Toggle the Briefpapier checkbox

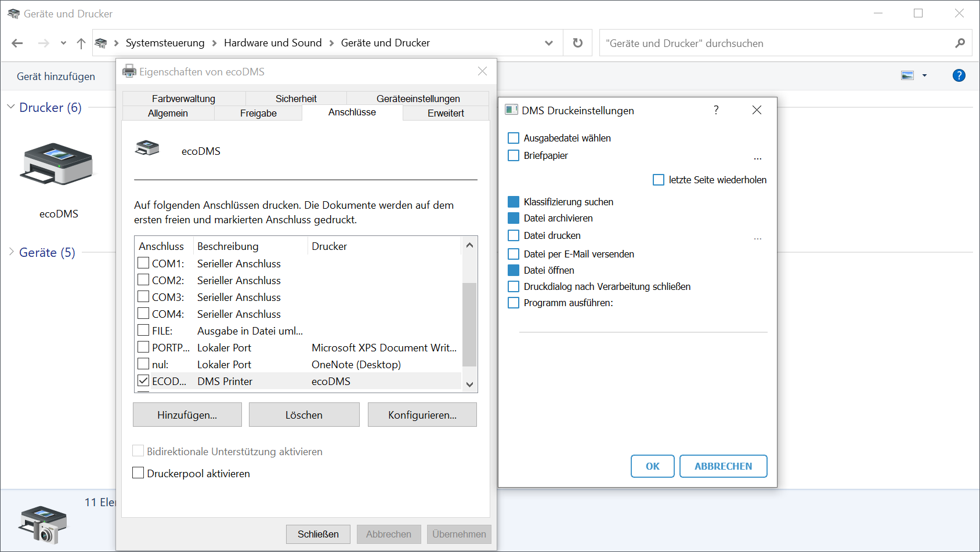point(513,155)
